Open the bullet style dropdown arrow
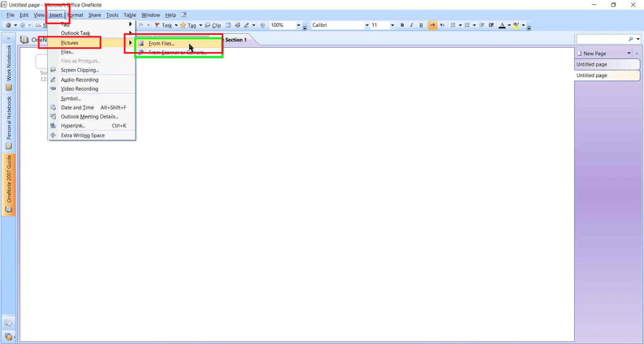 (460, 26)
